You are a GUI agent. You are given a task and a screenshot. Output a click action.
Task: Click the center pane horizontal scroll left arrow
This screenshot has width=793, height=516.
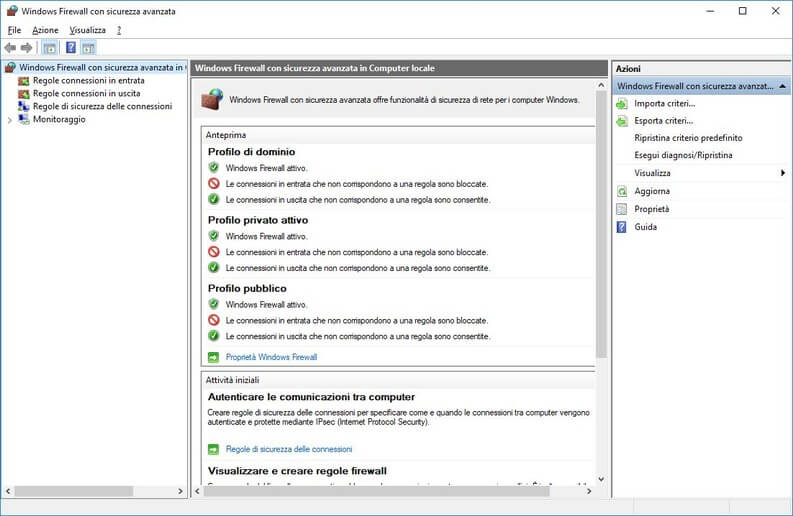[197, 491]
